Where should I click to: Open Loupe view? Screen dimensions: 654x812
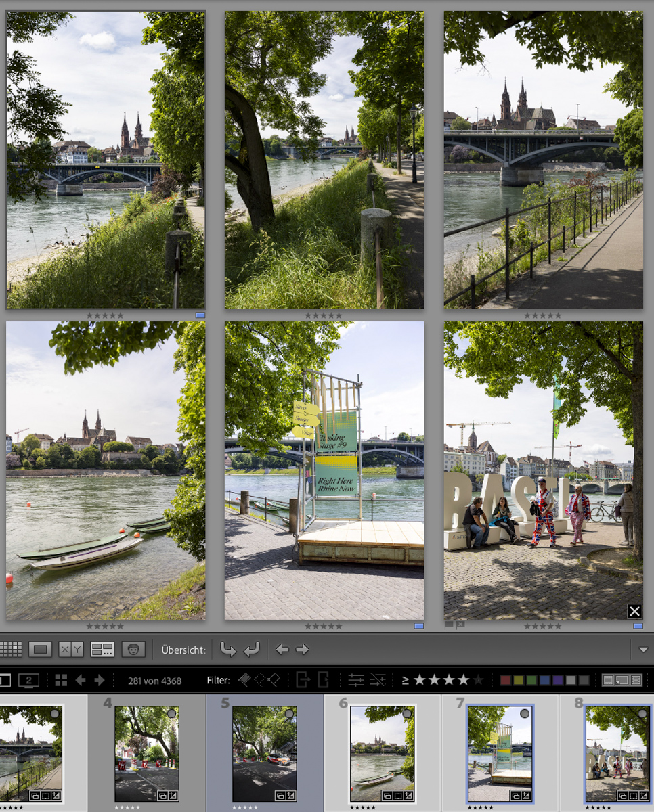tap(41, 648)
